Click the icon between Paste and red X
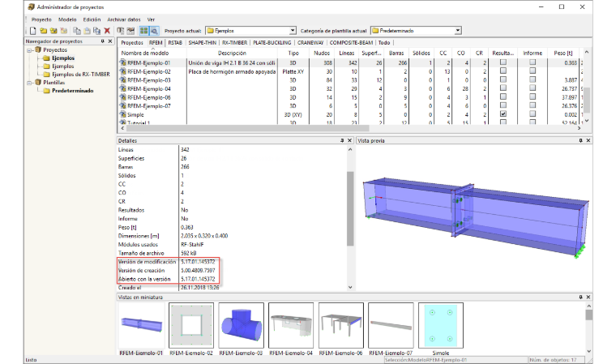The width and height of the screenshot is (616, 364). coord(96,31)
